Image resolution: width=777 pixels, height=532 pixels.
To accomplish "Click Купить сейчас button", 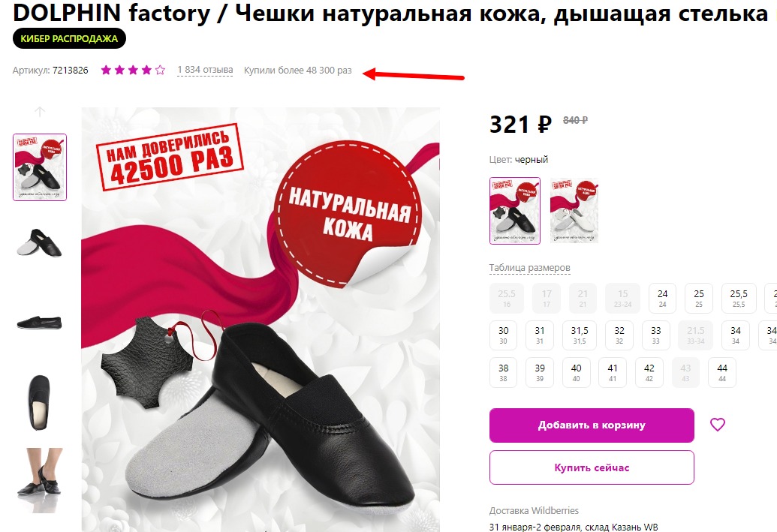I will (592, 467).
